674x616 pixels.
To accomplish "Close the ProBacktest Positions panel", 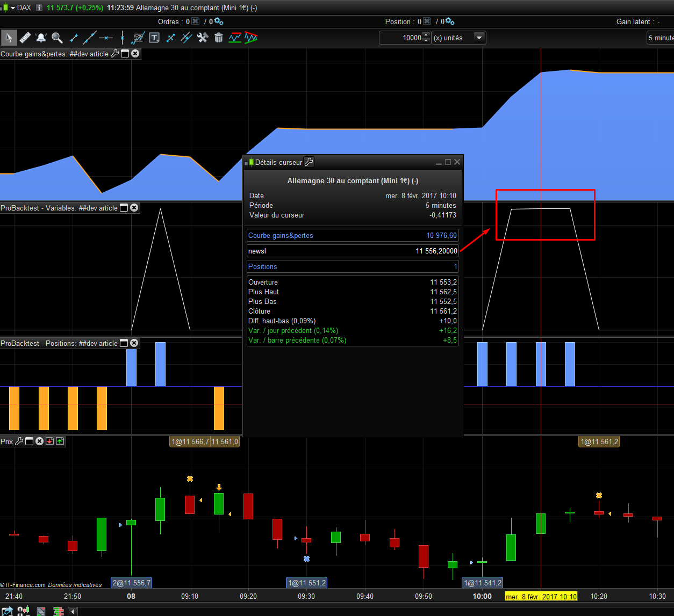I will pos(134,343).
